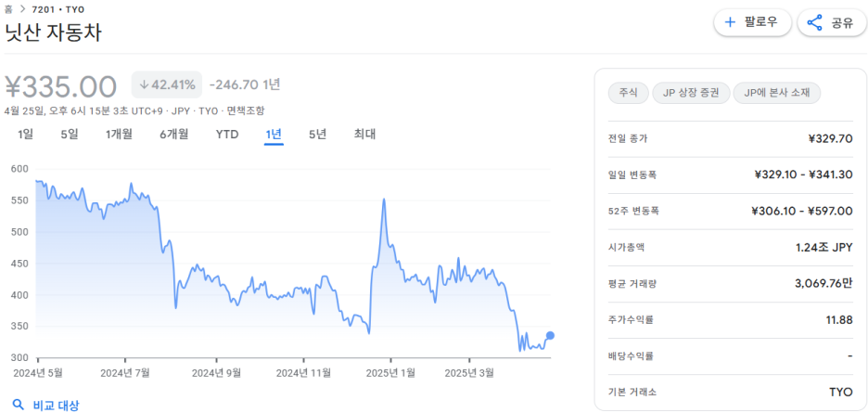Click the share icon on the 공유 button
Viewport: 868px width, 413px height.
coord(814,22)
